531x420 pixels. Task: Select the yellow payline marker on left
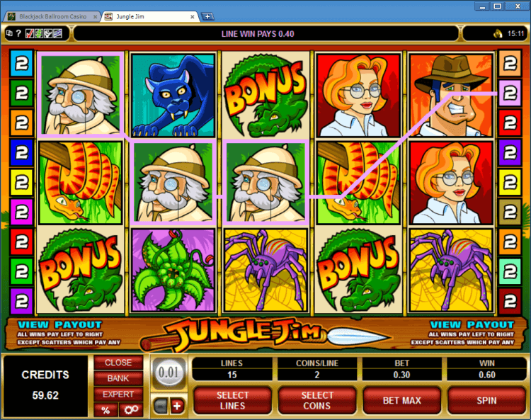[21, 182]
